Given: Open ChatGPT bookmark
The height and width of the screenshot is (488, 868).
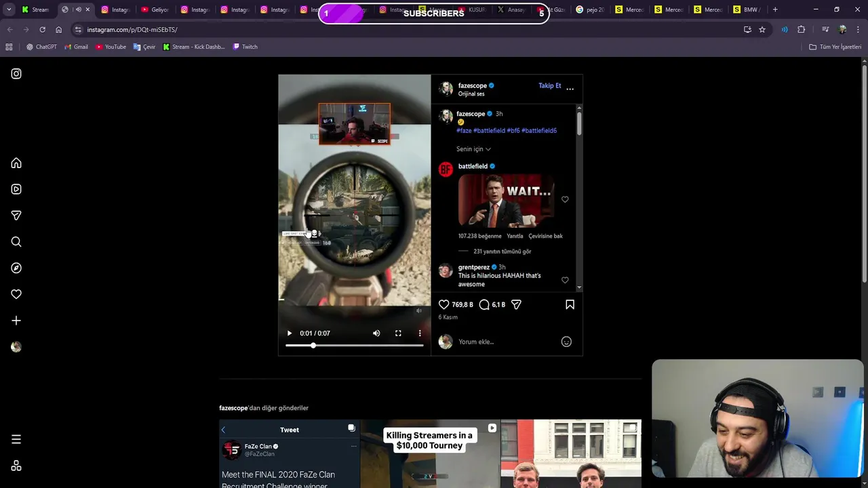Looking at the screenshot, I should (41, 47).
